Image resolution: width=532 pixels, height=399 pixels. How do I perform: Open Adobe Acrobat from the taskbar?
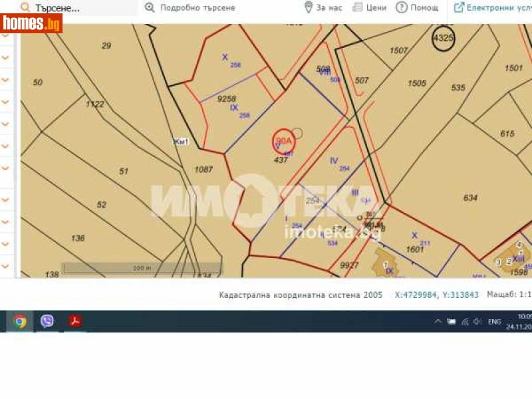click(x=74, y=321)
